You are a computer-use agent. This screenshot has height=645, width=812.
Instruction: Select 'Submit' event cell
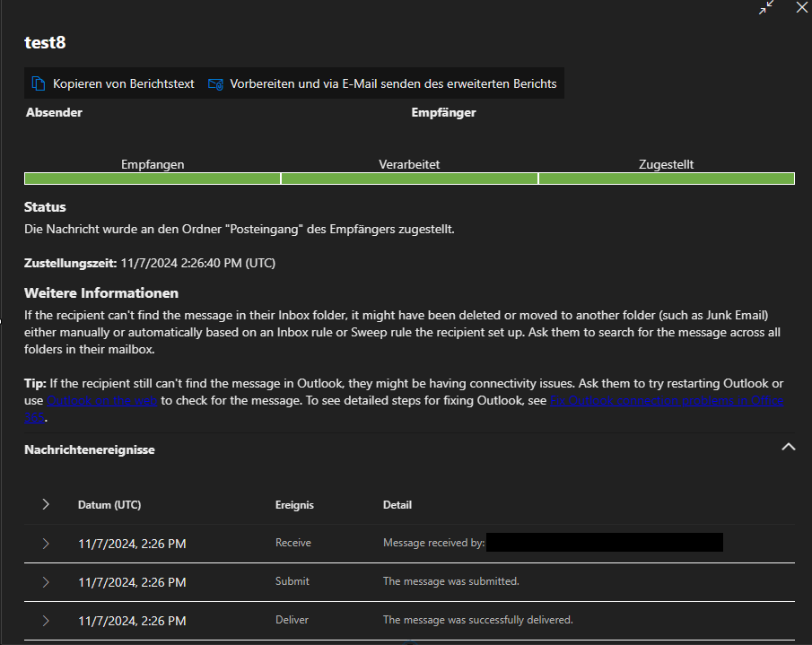[292, 581]
